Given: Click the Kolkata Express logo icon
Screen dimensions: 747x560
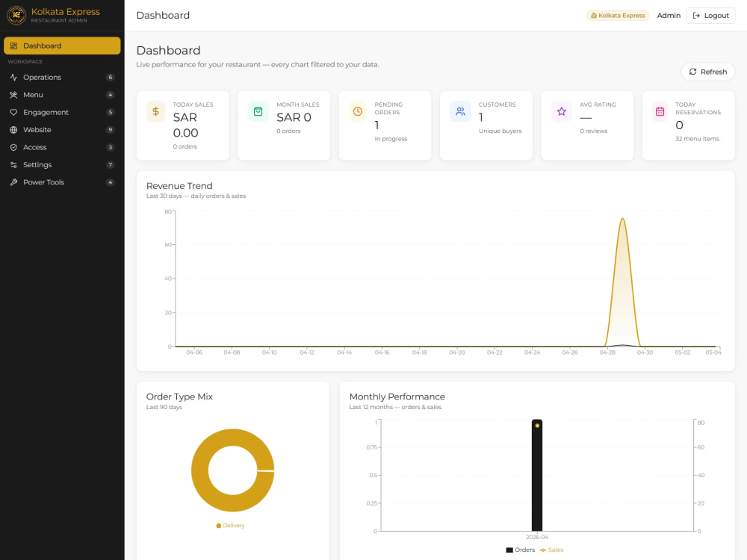Looking at the screenshot, I should point(16,15).
